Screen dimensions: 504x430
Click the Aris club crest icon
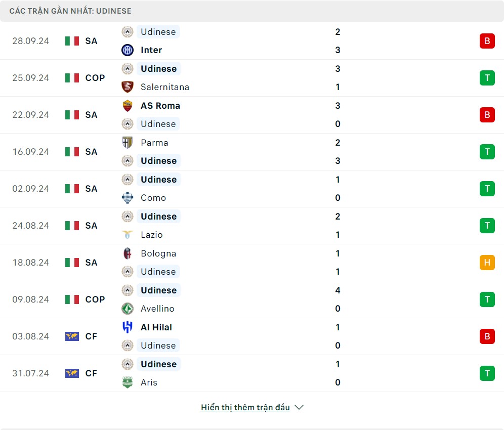[x=128, y=382]
